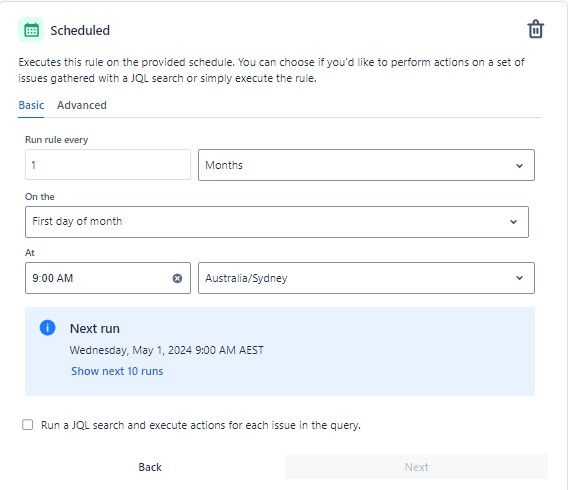Screen dimensions: 568x490
Task: Click the Next button
Action: 417,467
